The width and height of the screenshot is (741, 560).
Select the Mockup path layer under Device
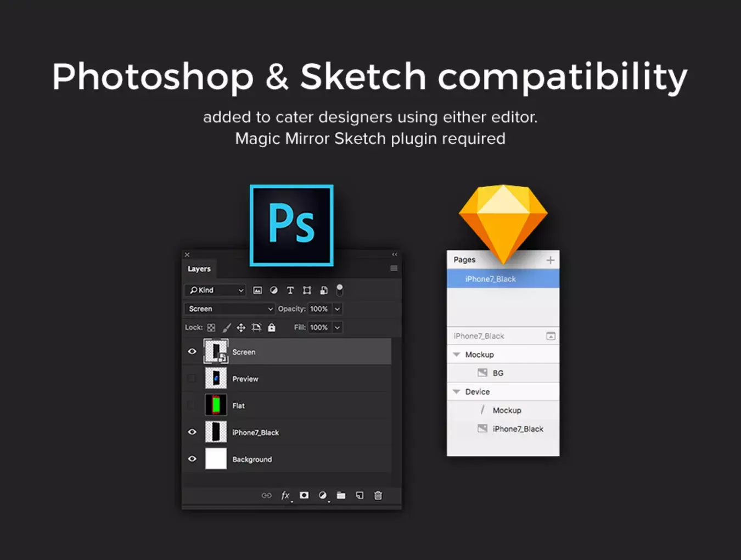(503, 411)
